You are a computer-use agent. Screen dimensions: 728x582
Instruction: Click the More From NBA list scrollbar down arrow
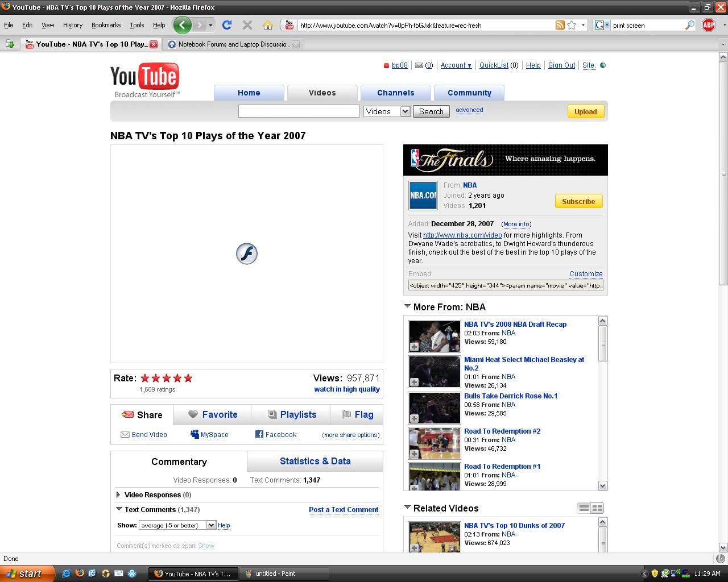[603, 485]
